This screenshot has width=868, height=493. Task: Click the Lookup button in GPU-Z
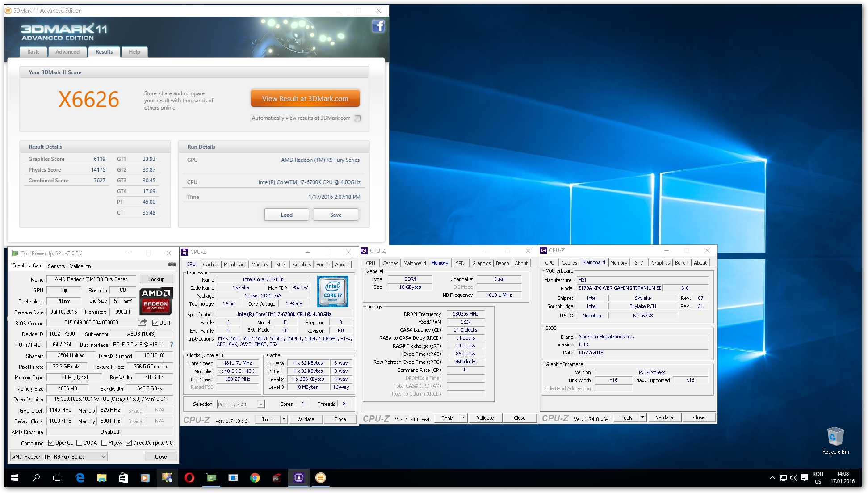pos(156,279)
